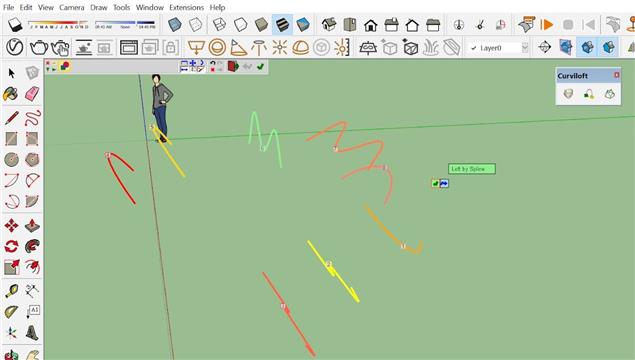Click Curviloft Loft by Spline icon
635x360 pixels.
pyautogui.click(x=568, y=94)
